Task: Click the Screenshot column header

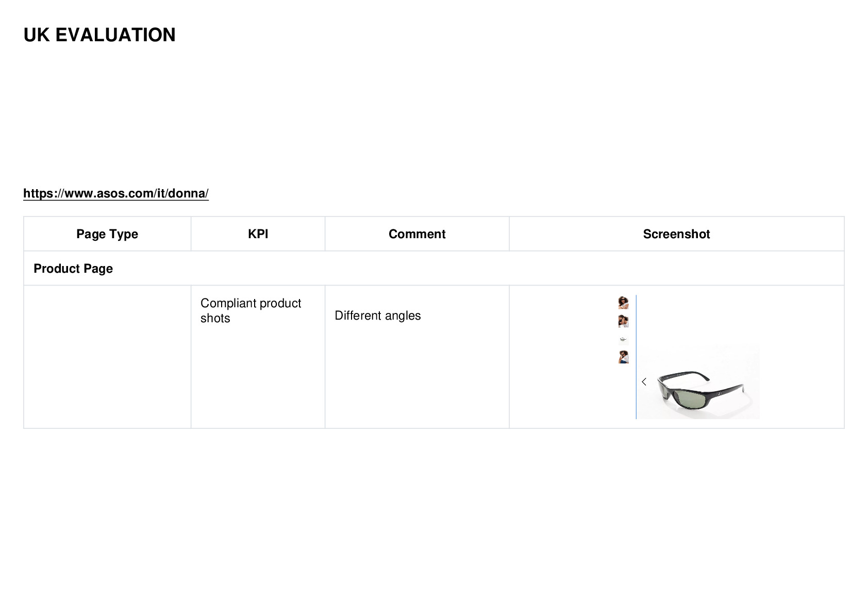Action: pos(676,234)
